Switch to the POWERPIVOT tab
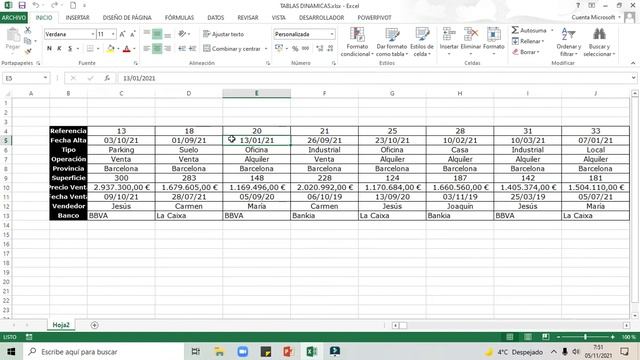The height and width of the screenshot is (360, 640). [374, 18]
